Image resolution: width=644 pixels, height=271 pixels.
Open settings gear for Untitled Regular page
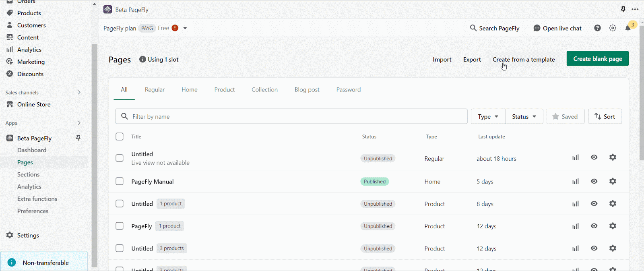613,157
